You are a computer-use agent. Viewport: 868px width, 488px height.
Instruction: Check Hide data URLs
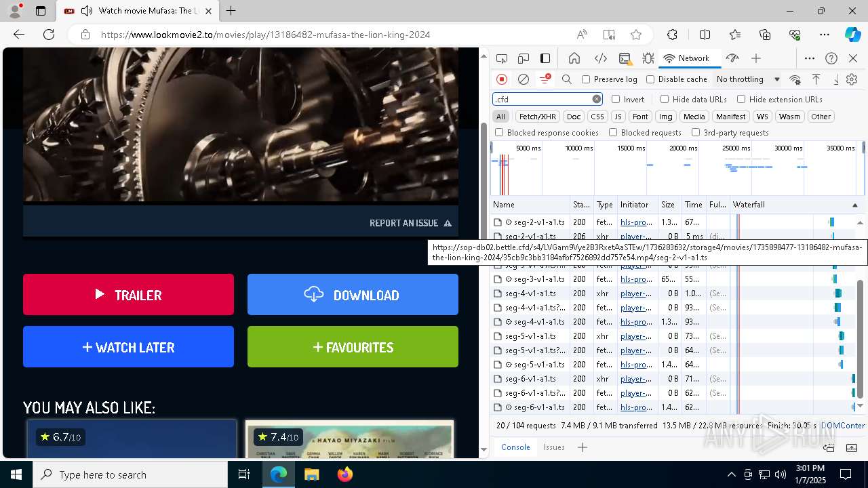point(665,99)
